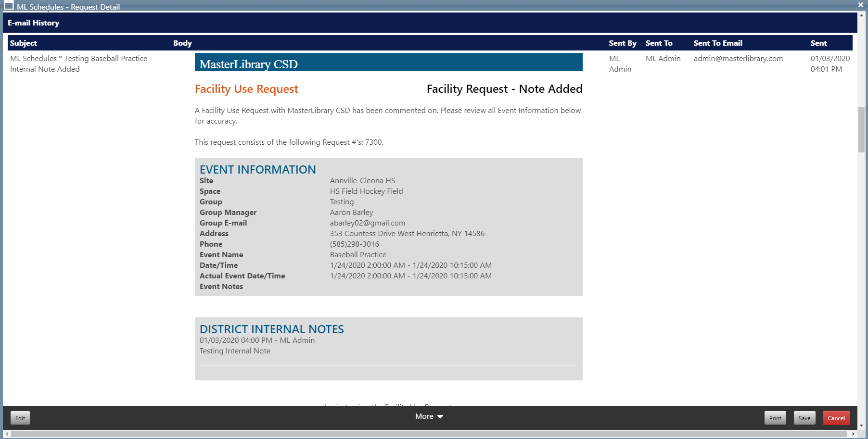Click the Annville-Cleona HS site value

click(x=362, y=180)
